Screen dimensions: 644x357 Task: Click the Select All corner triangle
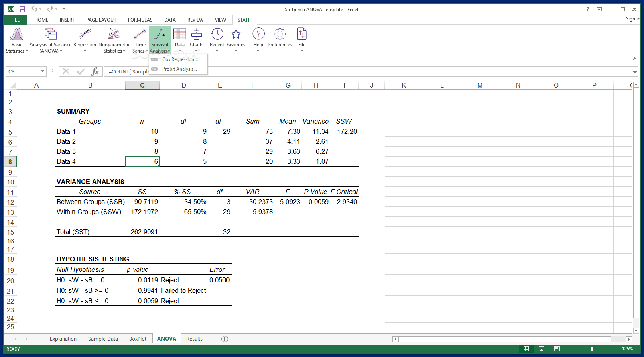click(x=12, y=85)
